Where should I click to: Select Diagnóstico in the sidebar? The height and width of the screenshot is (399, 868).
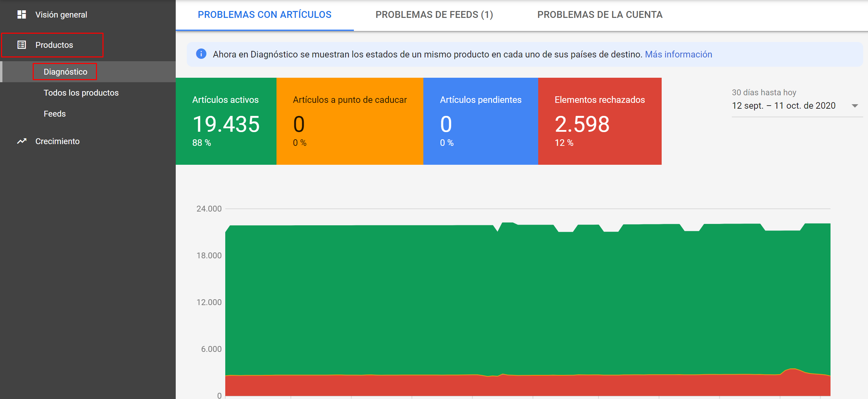point(65,72)
